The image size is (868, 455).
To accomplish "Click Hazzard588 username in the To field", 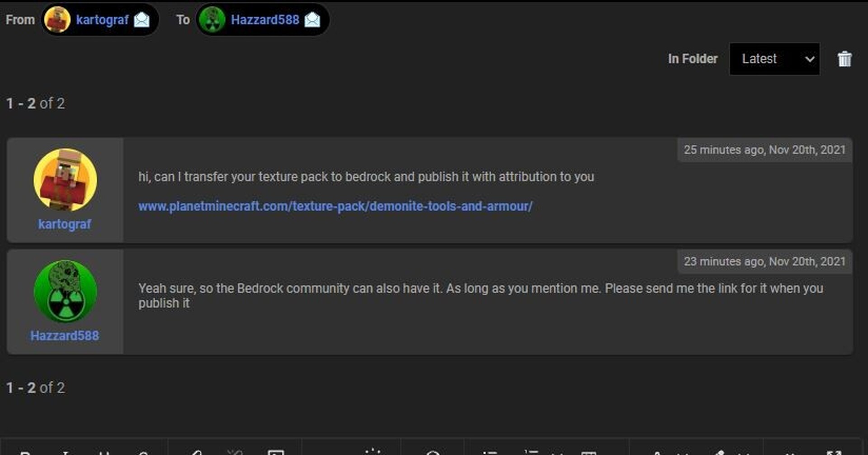I will coord(265,20).
